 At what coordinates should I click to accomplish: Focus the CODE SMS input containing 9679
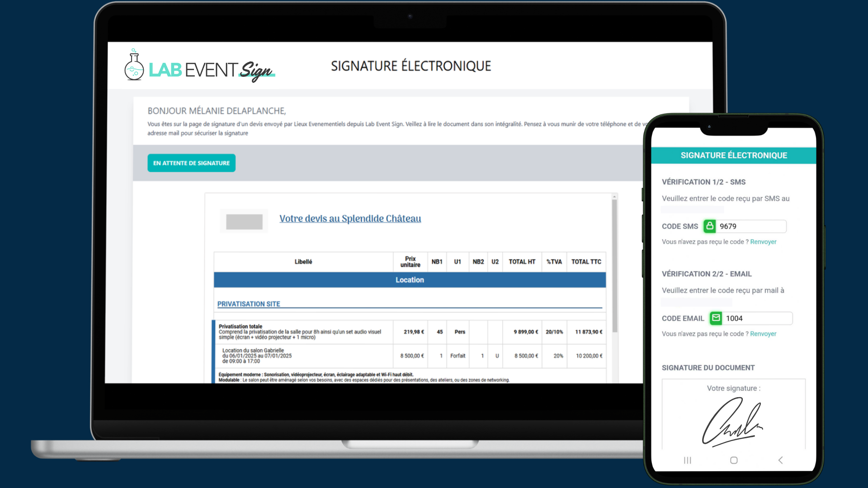click(750, 226)
